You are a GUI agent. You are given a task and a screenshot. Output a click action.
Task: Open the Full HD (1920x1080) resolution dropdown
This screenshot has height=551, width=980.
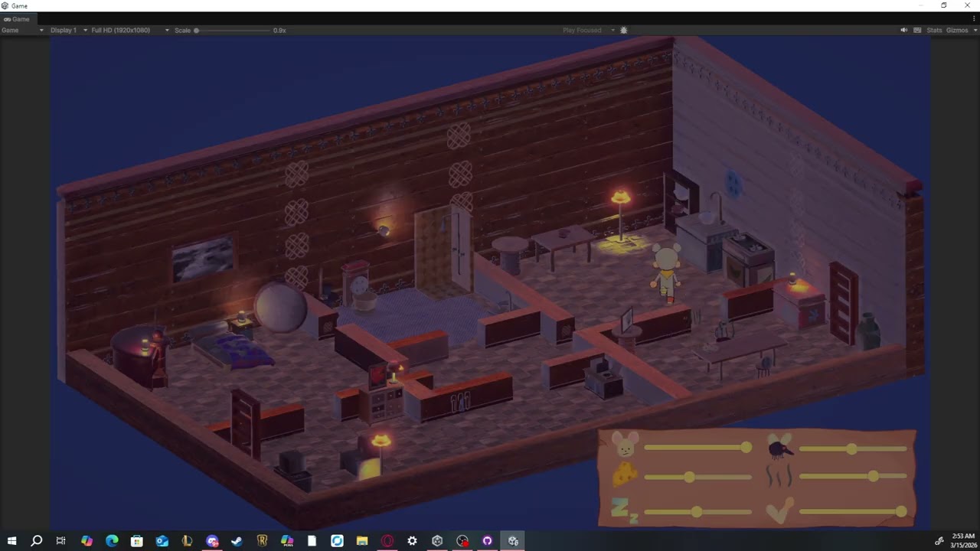(130, 30)
